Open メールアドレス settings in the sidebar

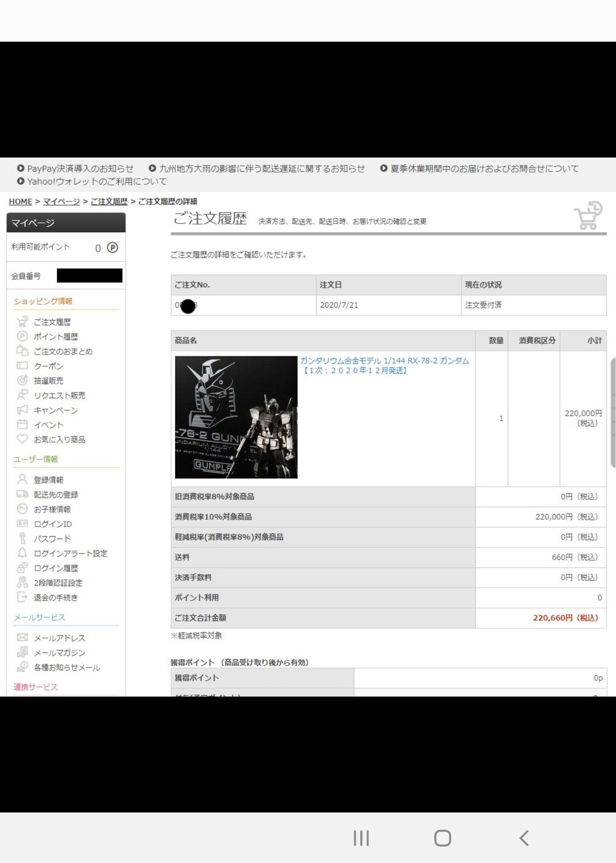(x=59, y=638)
